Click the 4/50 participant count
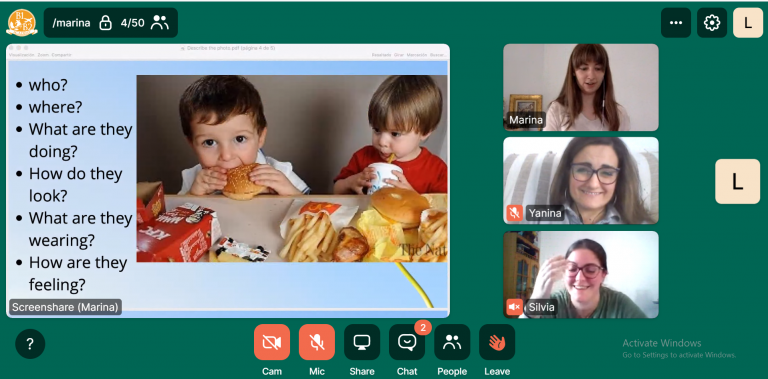Screen dimensions: 768x379 pyautogui.click(x=132, y=23)
